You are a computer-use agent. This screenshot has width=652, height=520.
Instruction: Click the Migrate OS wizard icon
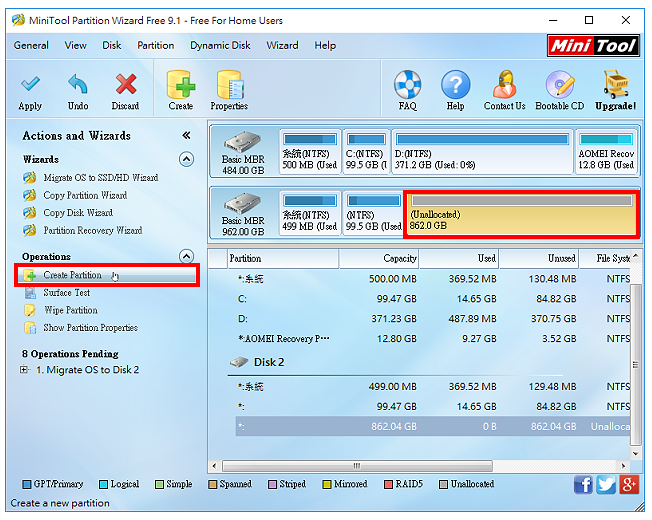[30, 177]
